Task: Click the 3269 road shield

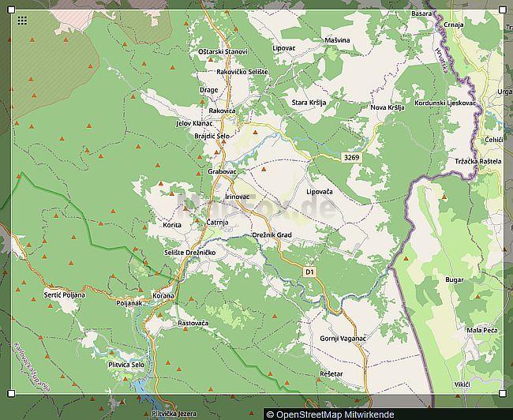Action: [351, 158]
